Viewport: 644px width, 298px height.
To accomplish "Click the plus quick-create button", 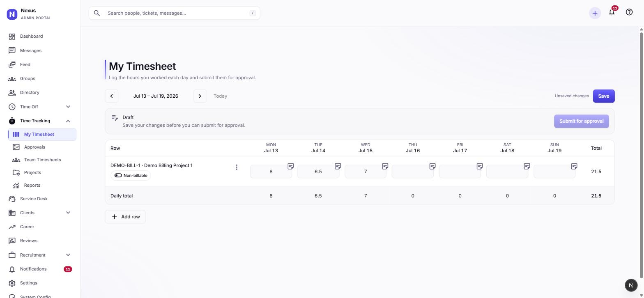I will pos(595,13).
